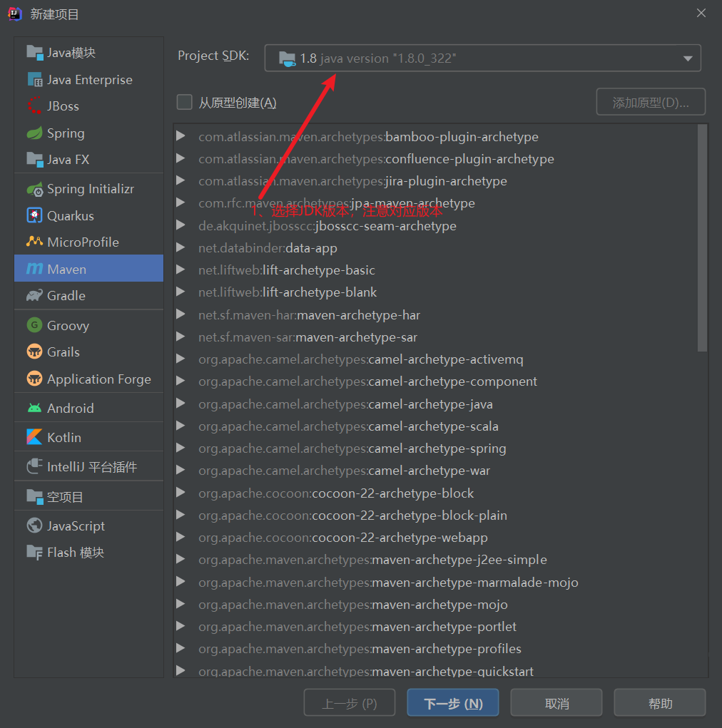Select the Maven project type

(88, 268)
